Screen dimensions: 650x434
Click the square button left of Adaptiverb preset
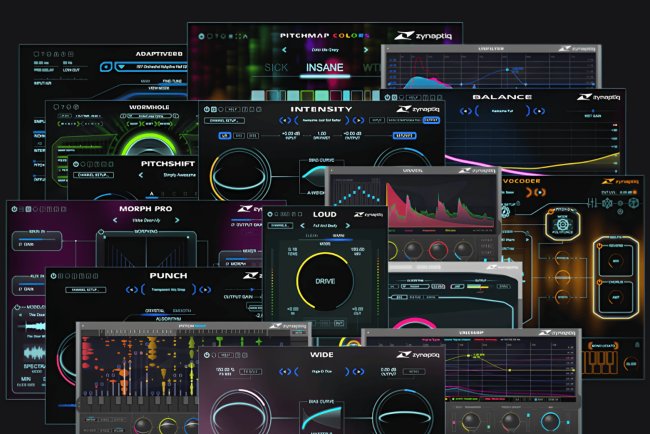coord(106,67)
